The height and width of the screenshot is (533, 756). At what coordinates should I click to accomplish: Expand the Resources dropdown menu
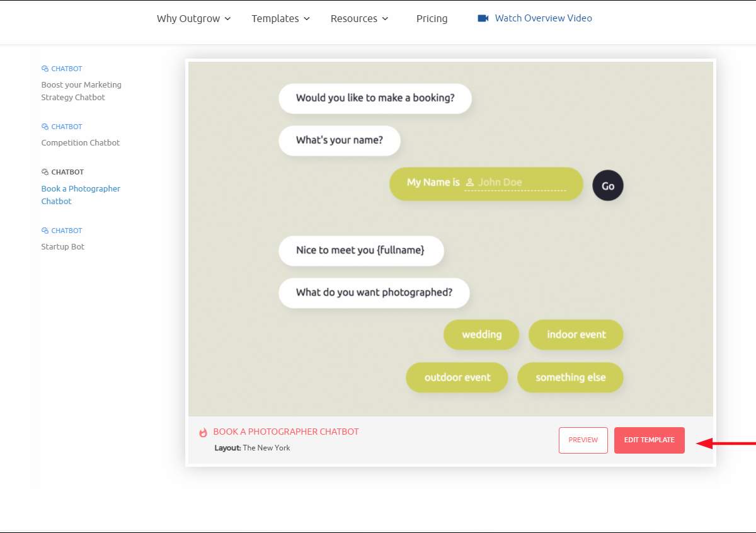click(x=359, y=19)
